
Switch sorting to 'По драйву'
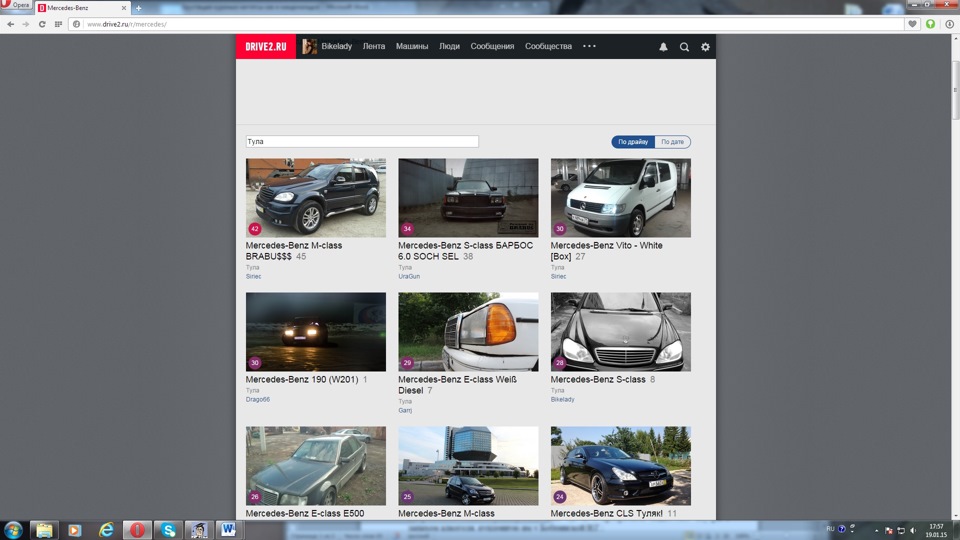633,142
